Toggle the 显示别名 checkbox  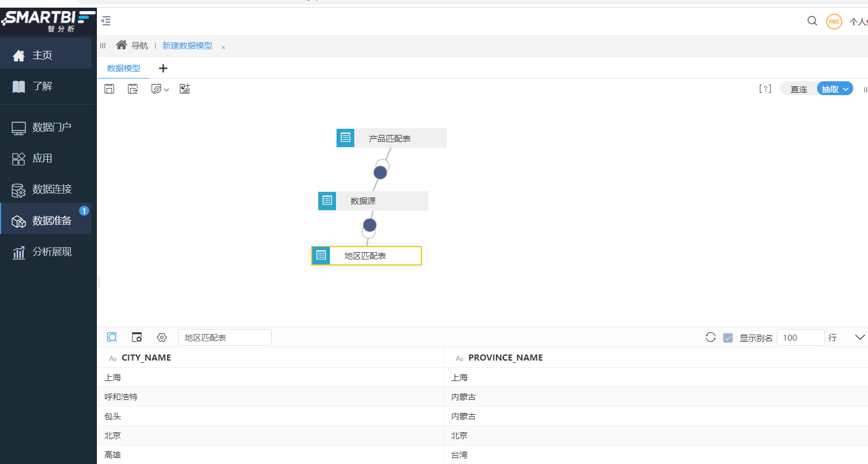[x=728, y=338]
